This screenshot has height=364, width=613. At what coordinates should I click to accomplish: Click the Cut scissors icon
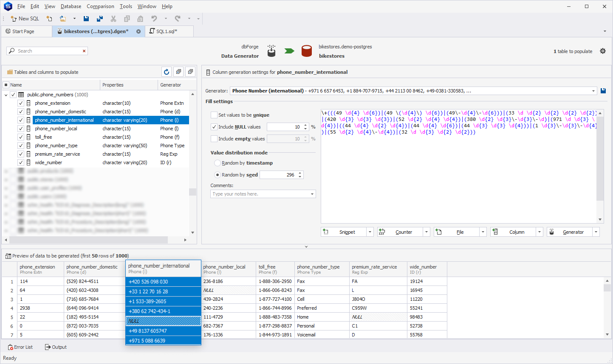point(113,19)
